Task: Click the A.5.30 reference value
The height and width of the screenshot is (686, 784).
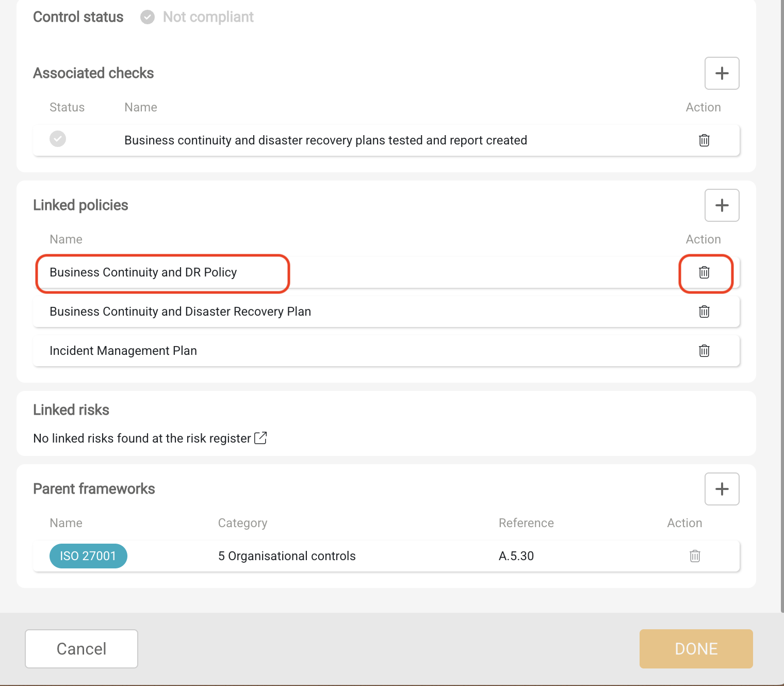Action: pos(516,556)
